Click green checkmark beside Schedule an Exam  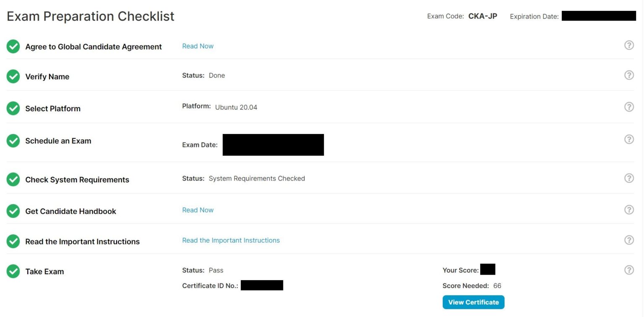tap(13, 141)
